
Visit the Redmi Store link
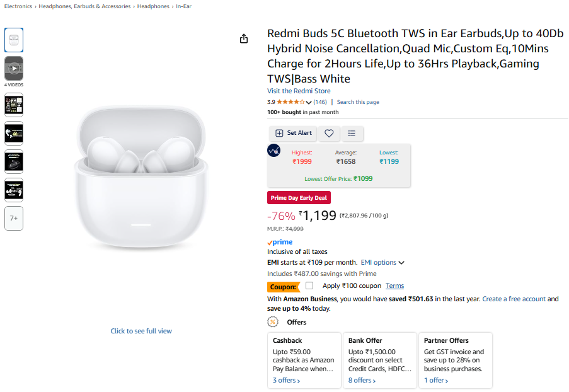tap(299, 91)
